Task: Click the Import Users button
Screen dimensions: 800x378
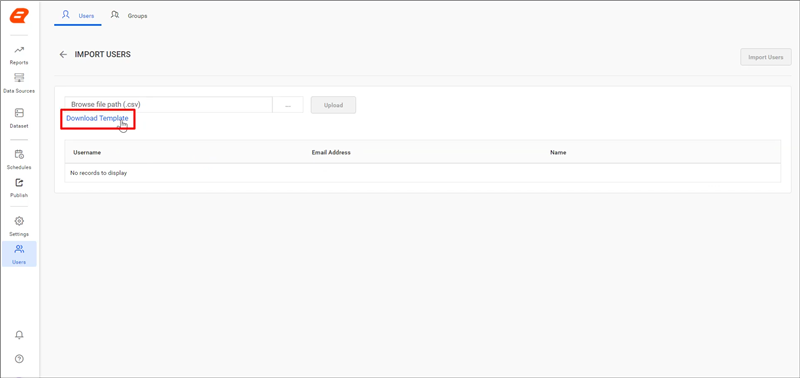Action: 765,57
